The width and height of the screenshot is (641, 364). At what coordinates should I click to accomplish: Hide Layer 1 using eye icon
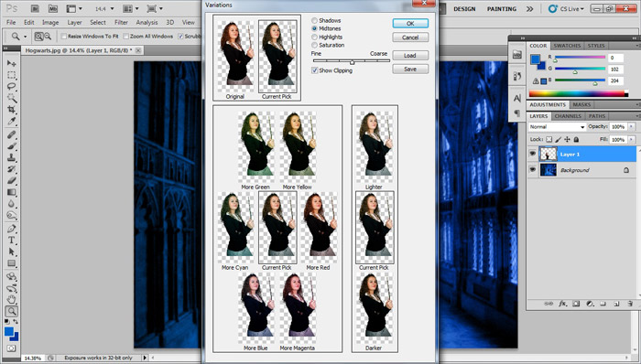click(532, 154)
